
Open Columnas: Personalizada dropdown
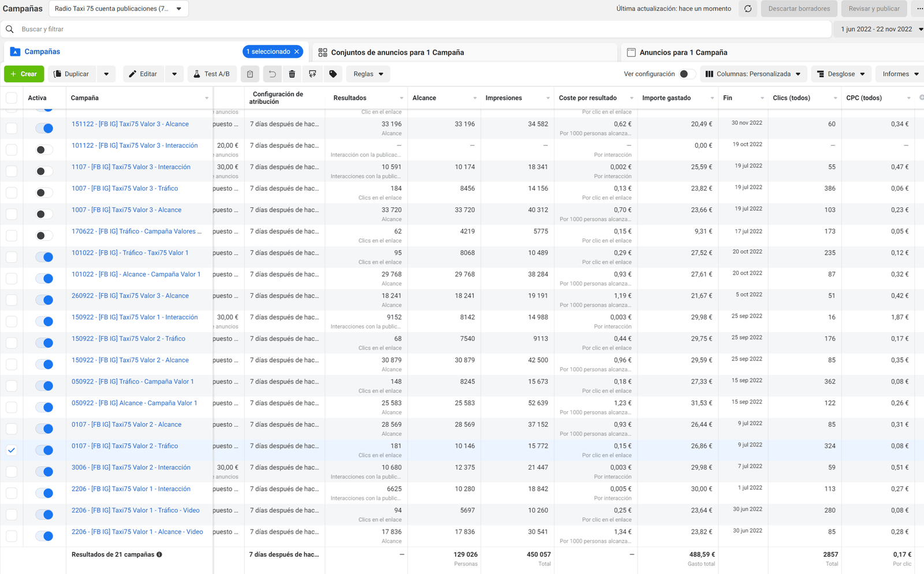coord(754,74)
